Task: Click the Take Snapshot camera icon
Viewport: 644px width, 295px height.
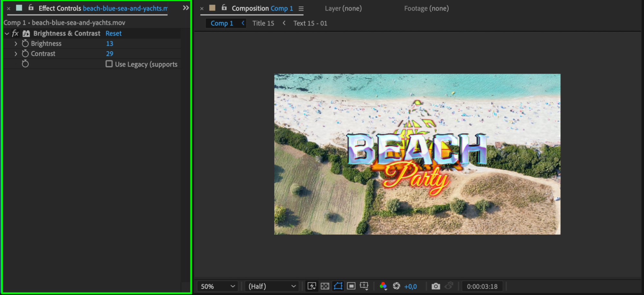Action: pyautogui.click(x=436, y=286)
